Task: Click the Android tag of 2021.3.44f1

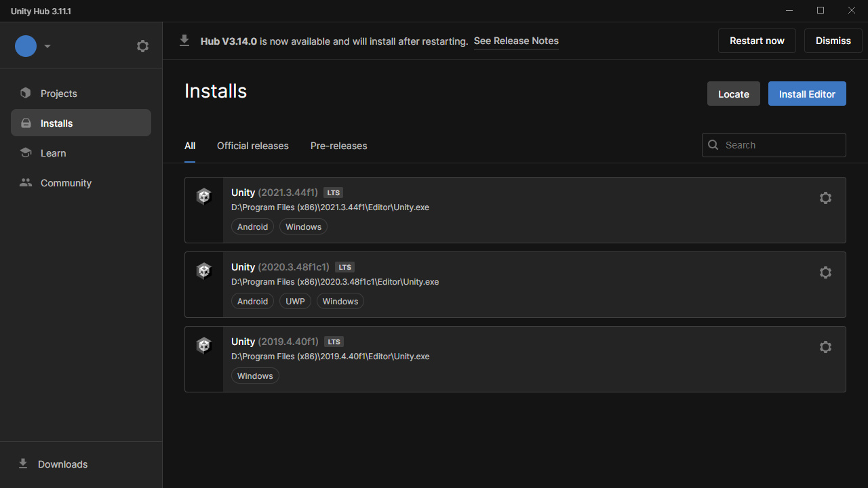Action: click(x=252, y=227)
